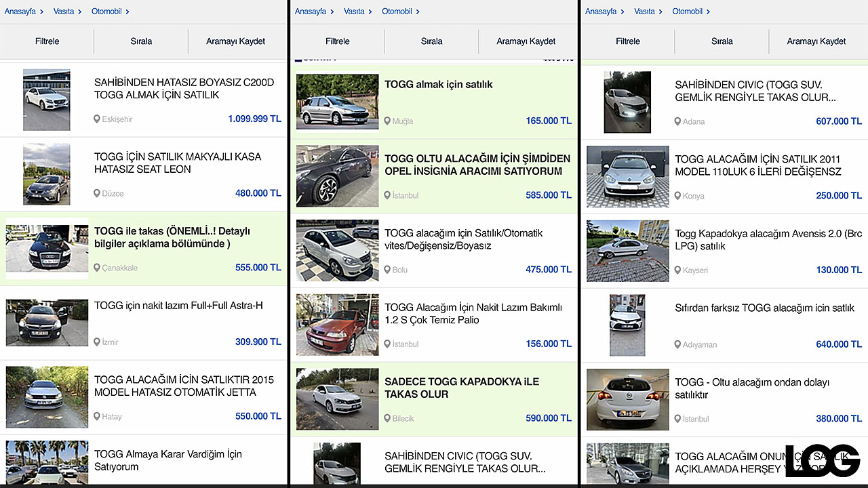The width and height of the screenshot is (868, 488).
Task: Click chevron after Otomobil in middle panel
Action: (x=418, y=12)
